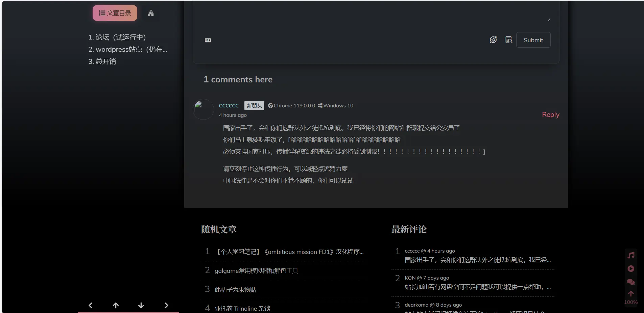Viewport: 644px width, 313px height.
Task: Click the play circle floating icon
Action: pos(631,269)
